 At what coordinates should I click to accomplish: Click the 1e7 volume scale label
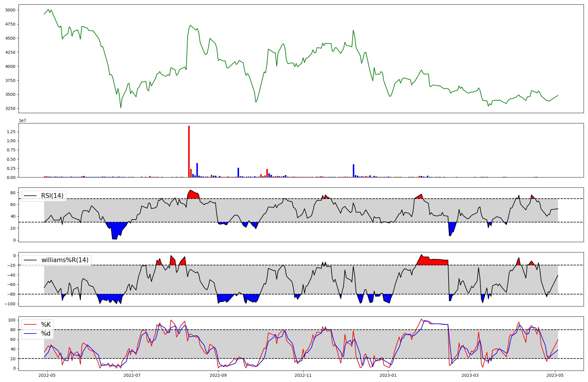(x=22, y=120)
